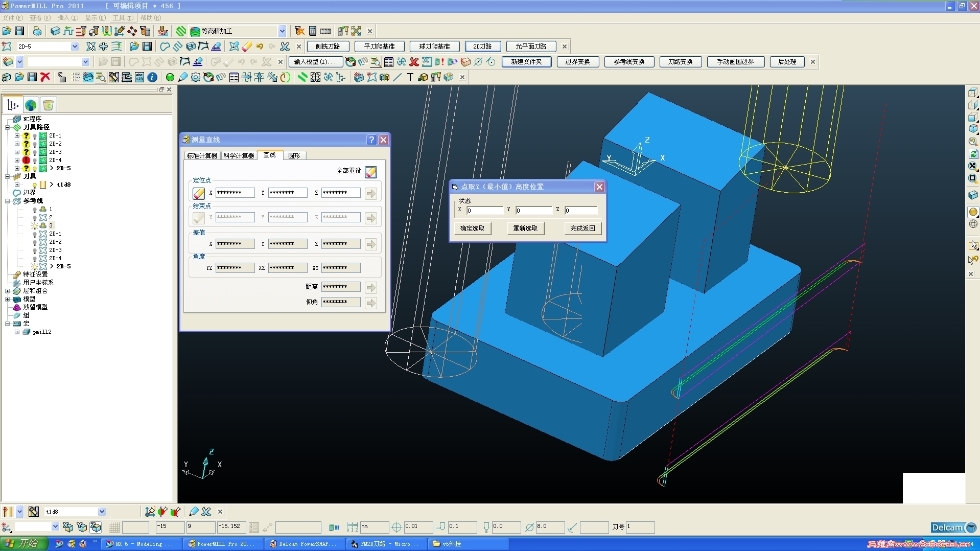Click the 开始 Start button

click(x=24, y=544)
